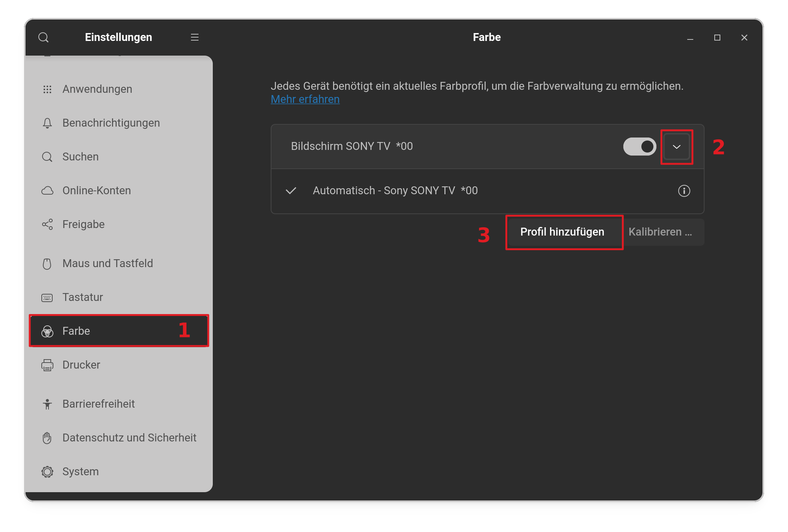The image size is (788, 532).
Task: Follow the Mehr erfahren link
Action: point(305,99)
